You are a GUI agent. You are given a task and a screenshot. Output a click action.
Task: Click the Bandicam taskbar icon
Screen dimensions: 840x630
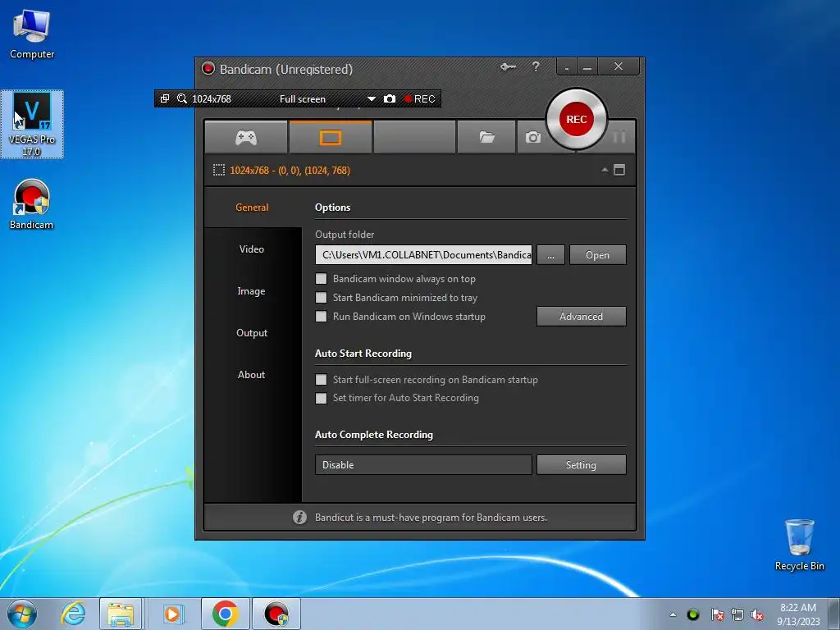click(x=276, y=614)
